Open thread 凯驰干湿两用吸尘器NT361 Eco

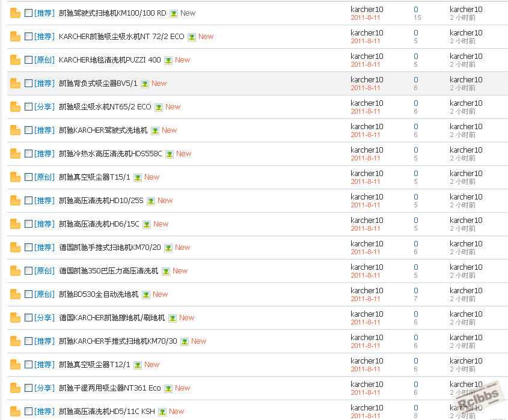(110, 388)
